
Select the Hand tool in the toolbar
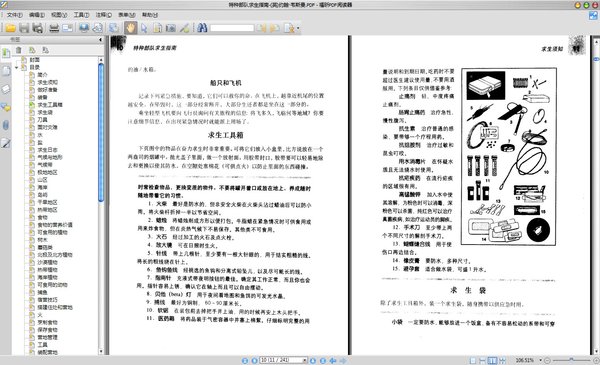coord(130,28)
